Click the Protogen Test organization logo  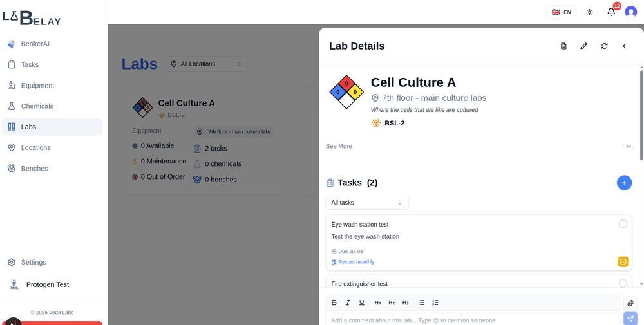tap(14, 284)
